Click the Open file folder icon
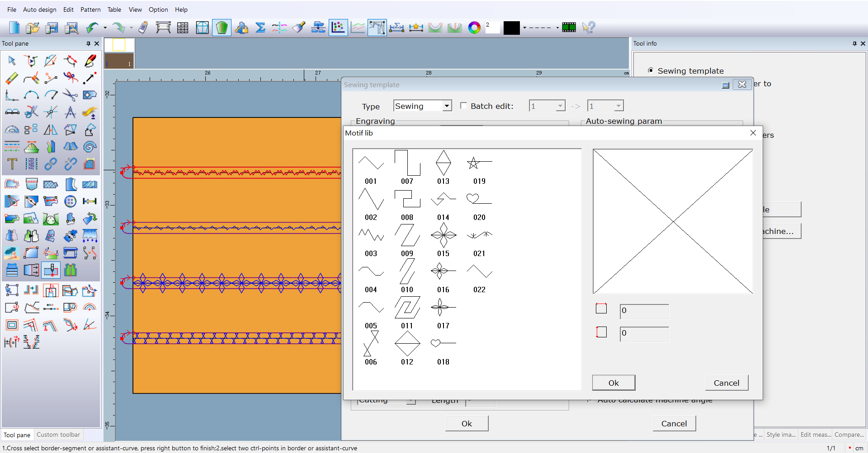Screen dimensions: 868x453 point(33,28)
